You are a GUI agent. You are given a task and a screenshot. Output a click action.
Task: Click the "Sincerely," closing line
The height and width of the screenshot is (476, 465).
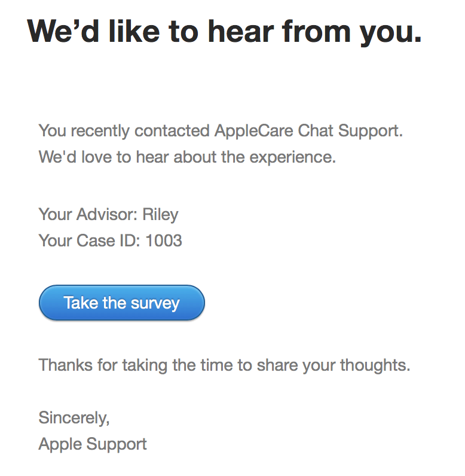74,417
